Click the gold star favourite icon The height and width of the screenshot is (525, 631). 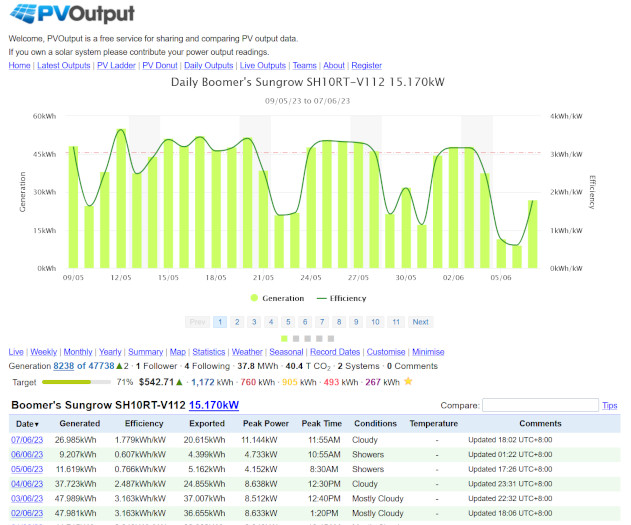click(x=408, y=381)
